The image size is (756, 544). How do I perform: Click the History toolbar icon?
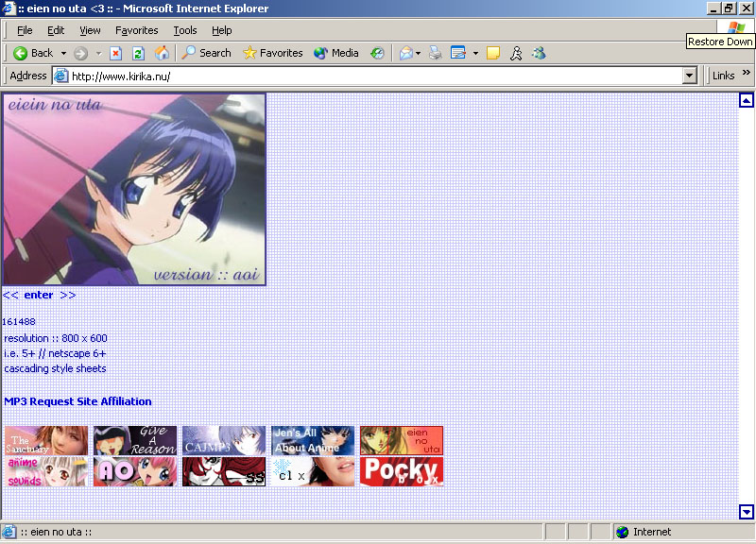tap(377, 53)
